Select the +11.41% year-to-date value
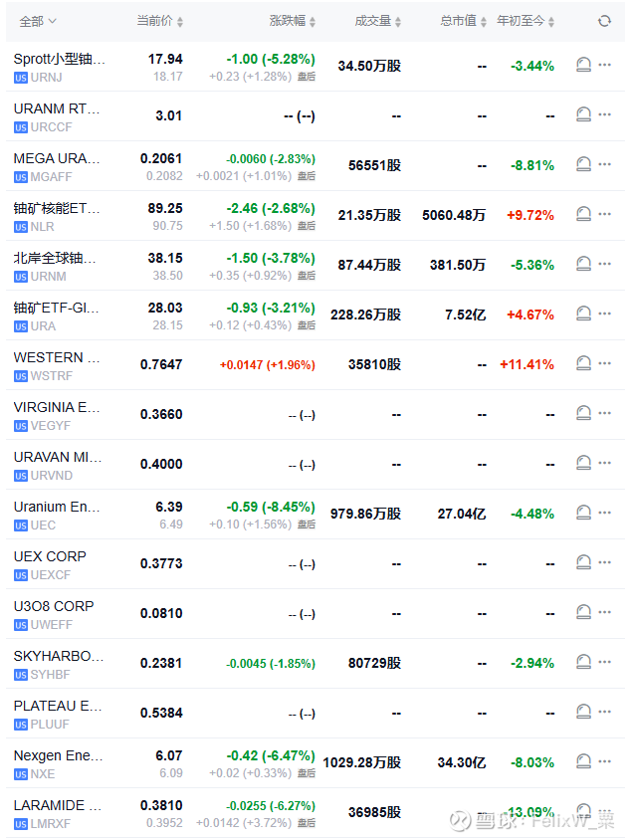This screenshot has width=633, height=840. (x=527, y=365)
